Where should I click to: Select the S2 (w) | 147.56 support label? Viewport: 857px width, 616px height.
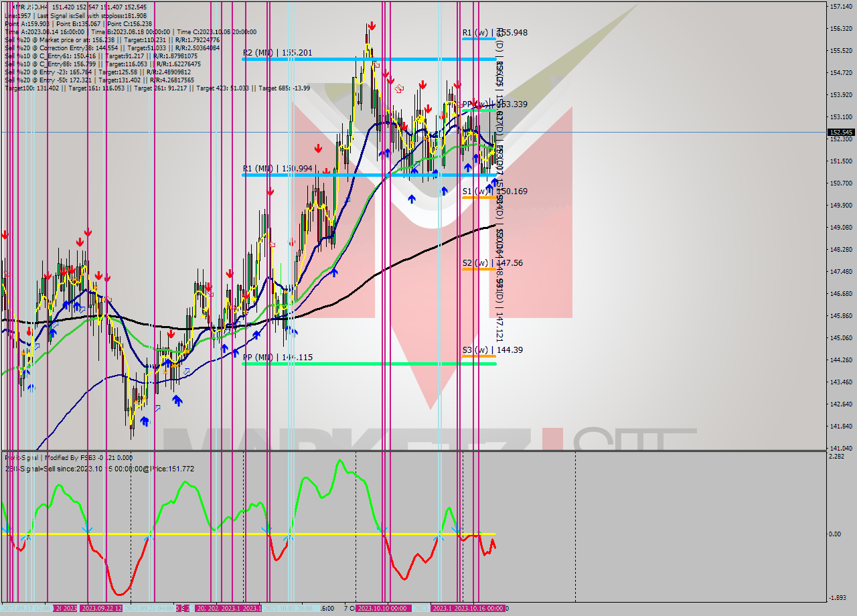pyautogui.click(x=492, y=262)
